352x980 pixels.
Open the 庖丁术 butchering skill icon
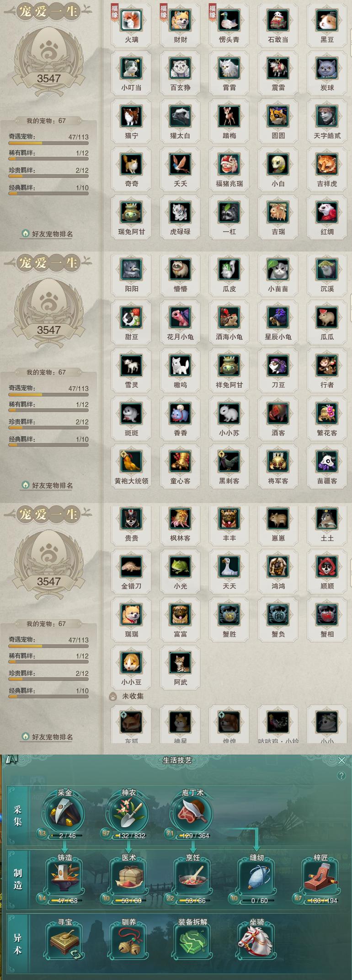[192, 814]
